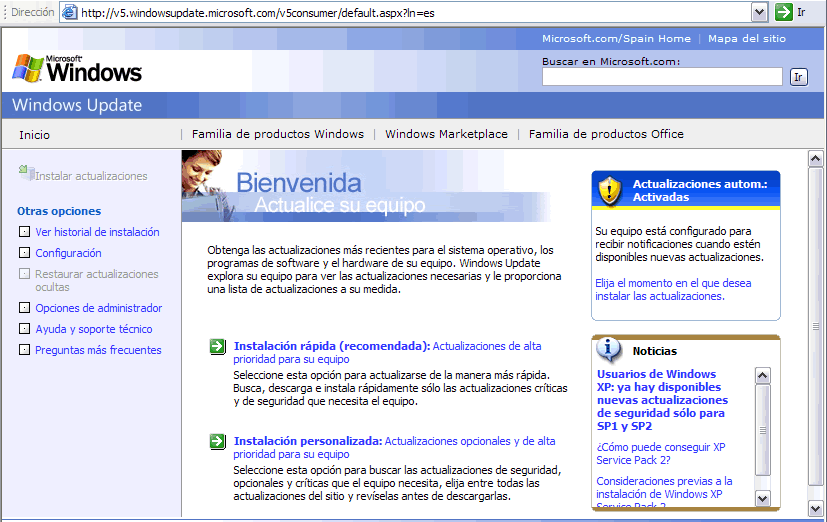
Task: Open Configuración link in sidebar
Action: [68, 253]
